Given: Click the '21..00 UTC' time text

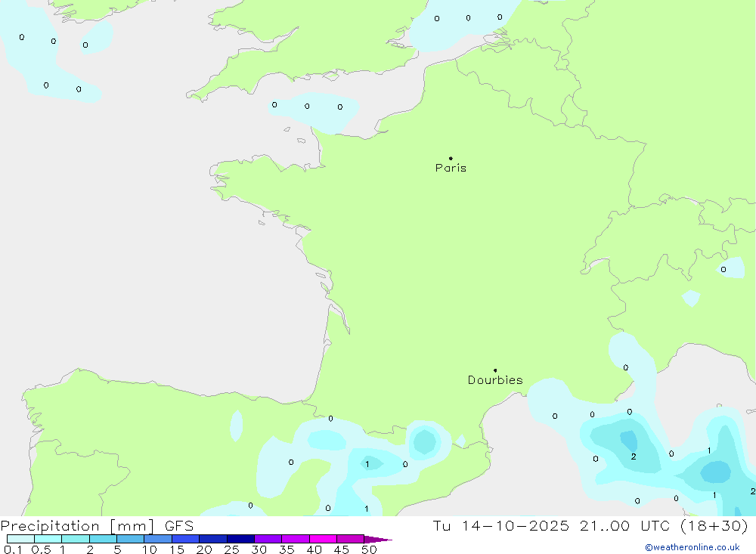Looking at the screenshot, I should tap(624, 525).
